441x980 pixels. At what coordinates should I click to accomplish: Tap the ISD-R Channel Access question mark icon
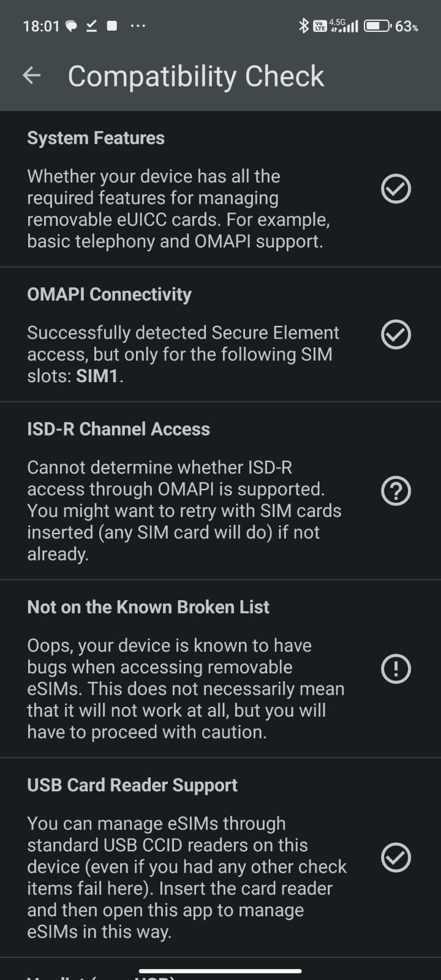tap(396, 491)
